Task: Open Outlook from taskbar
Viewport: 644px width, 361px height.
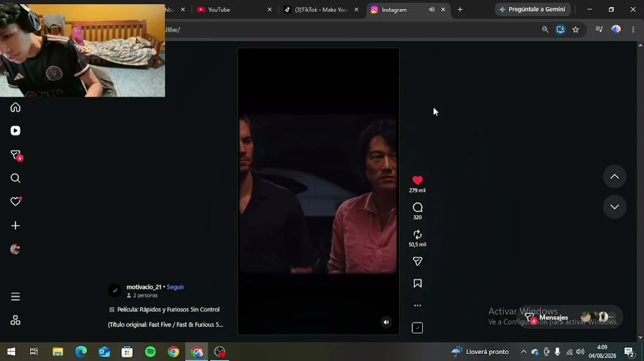Action: (x=104, y=352)
